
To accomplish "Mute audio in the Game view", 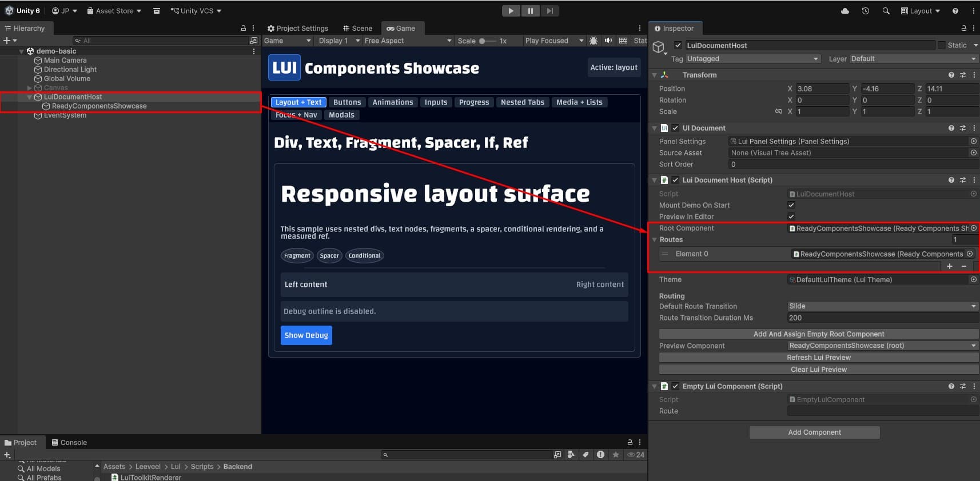I will coord(608,41).
